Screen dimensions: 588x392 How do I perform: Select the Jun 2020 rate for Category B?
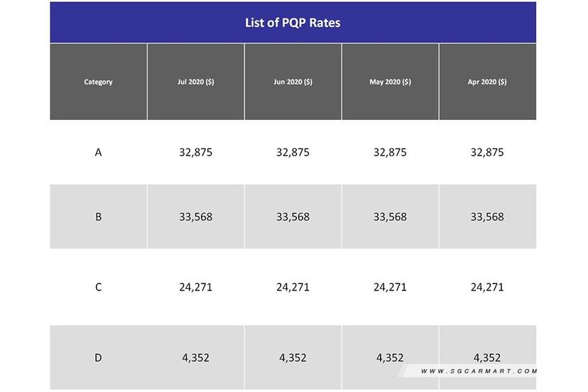[x=293, y=217]
